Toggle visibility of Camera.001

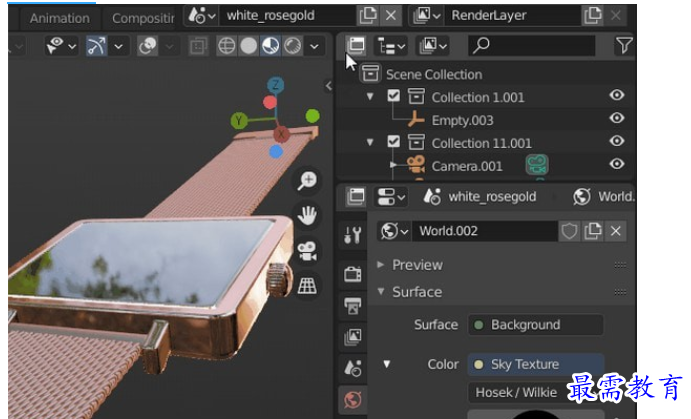(617, 164)
